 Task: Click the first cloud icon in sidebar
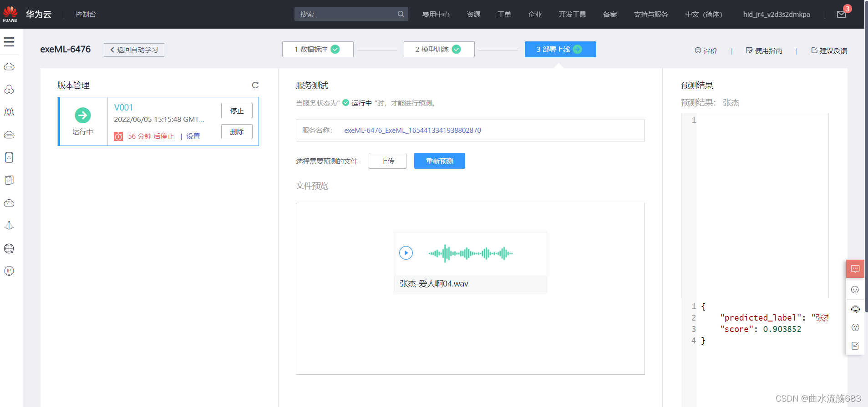coord(9,67)
